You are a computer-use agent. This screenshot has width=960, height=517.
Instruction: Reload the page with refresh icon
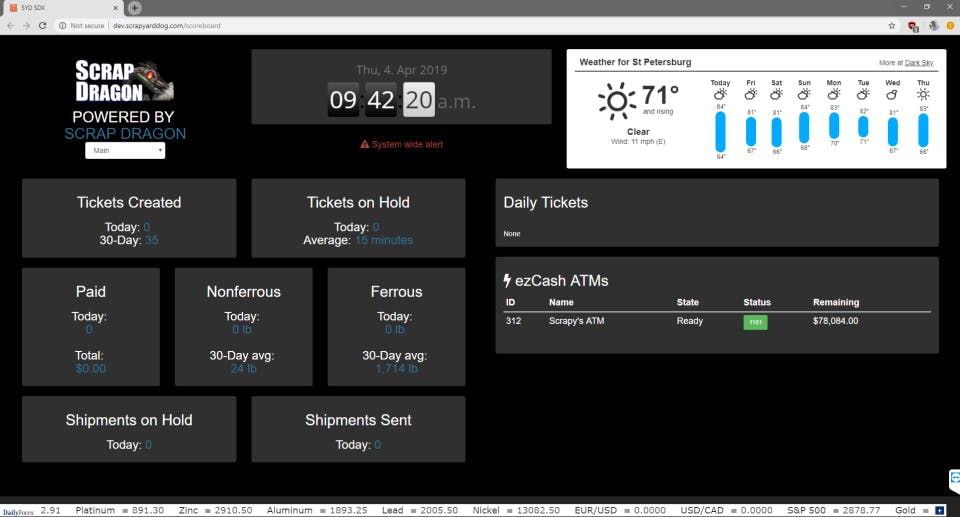point(42,26)
